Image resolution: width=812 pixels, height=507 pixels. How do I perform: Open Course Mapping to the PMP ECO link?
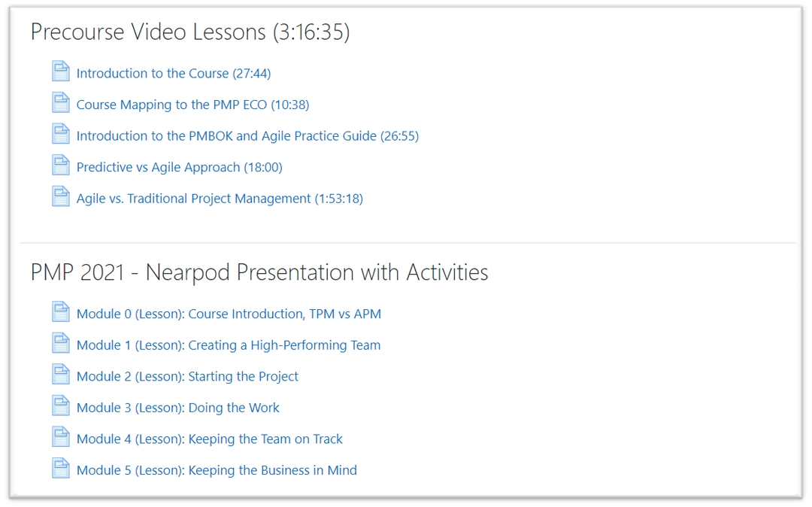pos(192,105)
